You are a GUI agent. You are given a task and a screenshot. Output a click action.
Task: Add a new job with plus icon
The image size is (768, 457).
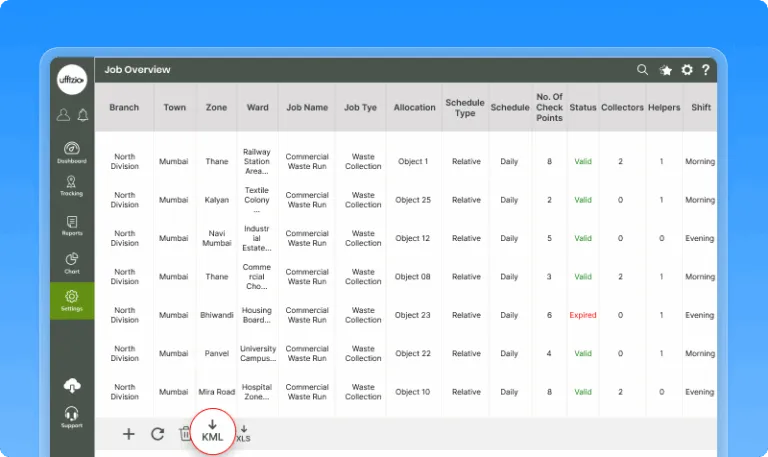tap(128, 434)
